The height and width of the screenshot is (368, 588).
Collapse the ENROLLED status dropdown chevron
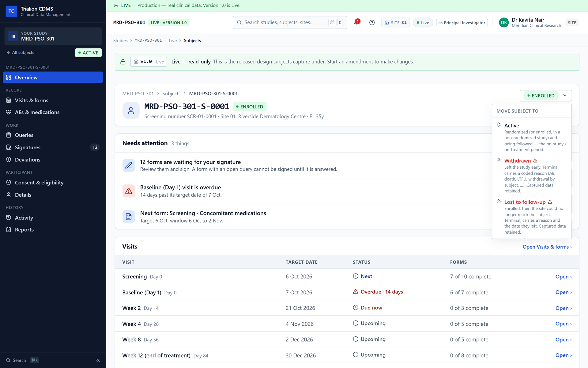(x=565, y=95)
